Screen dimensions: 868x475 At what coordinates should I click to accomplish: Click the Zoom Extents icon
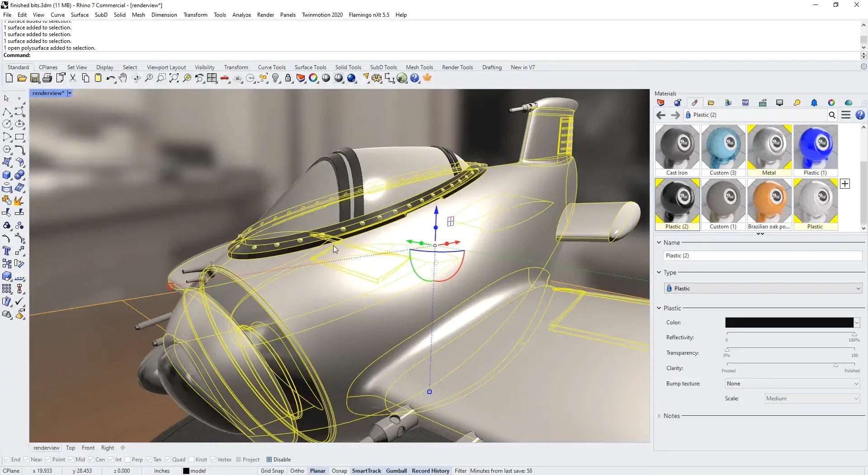pyautogui.click(x=174, y=78)
